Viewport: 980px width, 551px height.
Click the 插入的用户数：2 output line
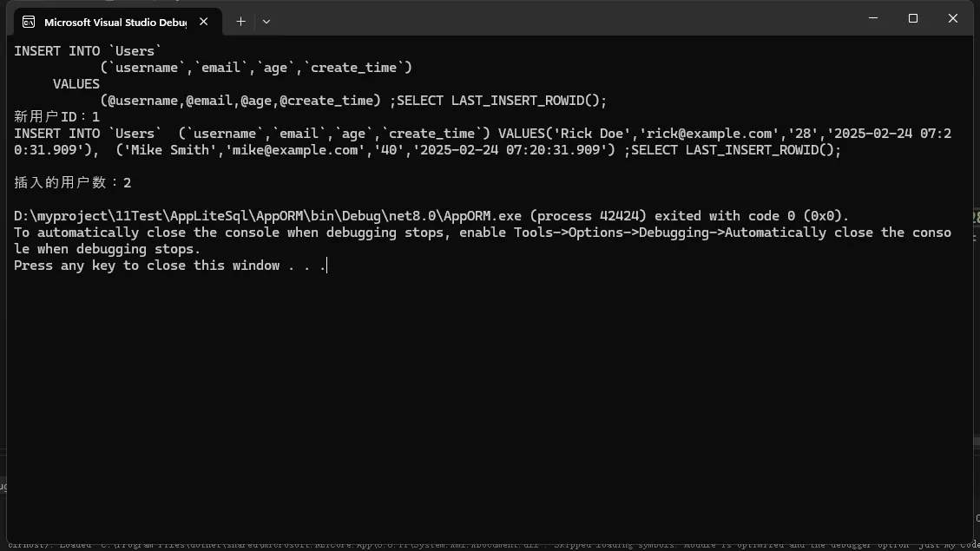[x=73, y=183]
